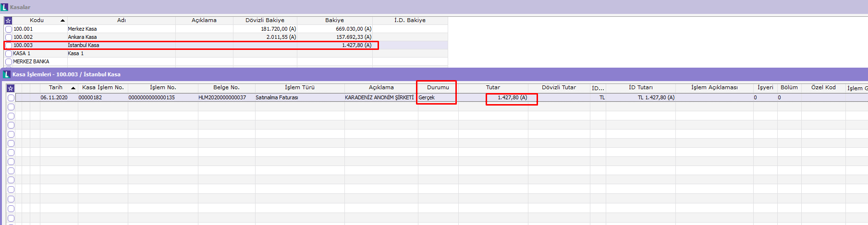Click the Dövizli Bakiye column header
The width and height of the screenshot is (868, 225).
(x=265, y=20)
